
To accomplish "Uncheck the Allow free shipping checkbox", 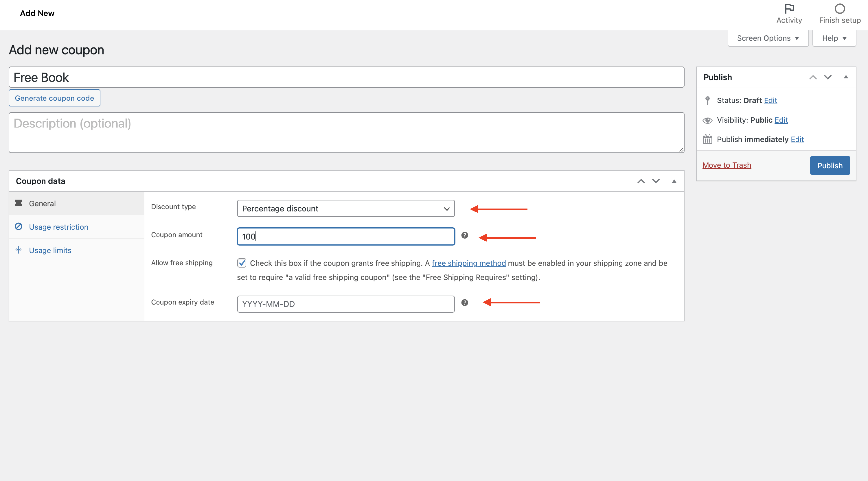I will 242,263.
